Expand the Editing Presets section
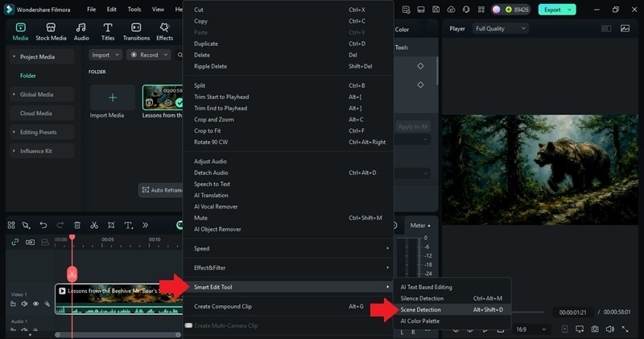644x339 pixels. click(x=14, y=132)
